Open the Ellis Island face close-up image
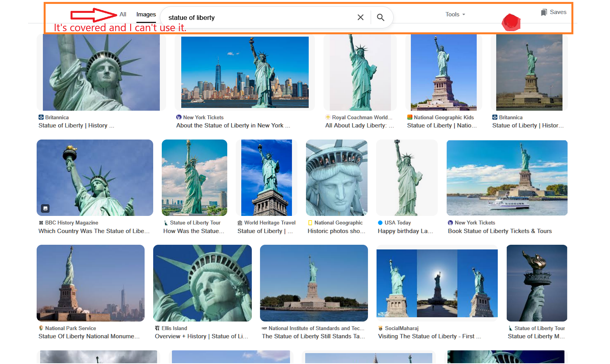Image resolution: width=610 pixels, height=364 pixels. tap(202, 283)
